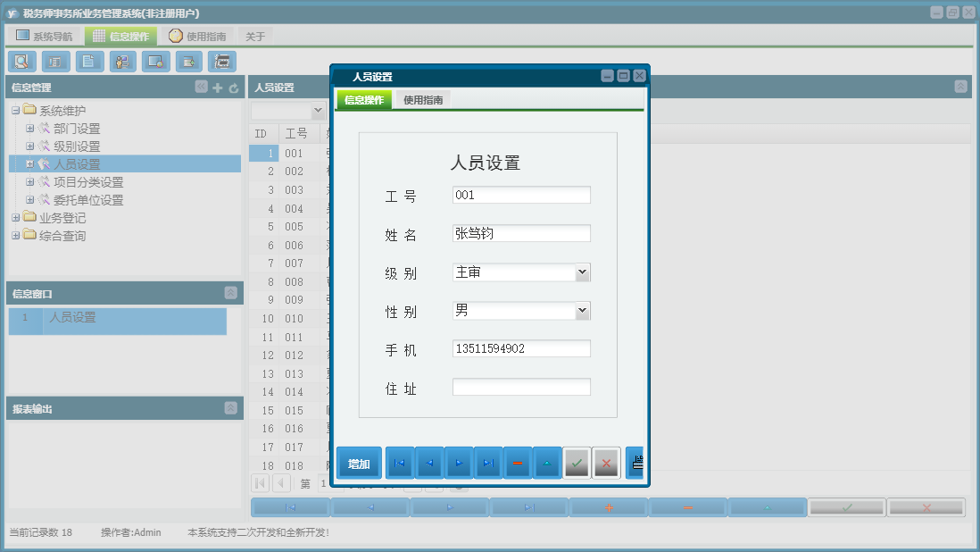The image size is (980, 552).
Task: Click the red minus delete button in the 人员设置 dialog
Action: [518, 464]
